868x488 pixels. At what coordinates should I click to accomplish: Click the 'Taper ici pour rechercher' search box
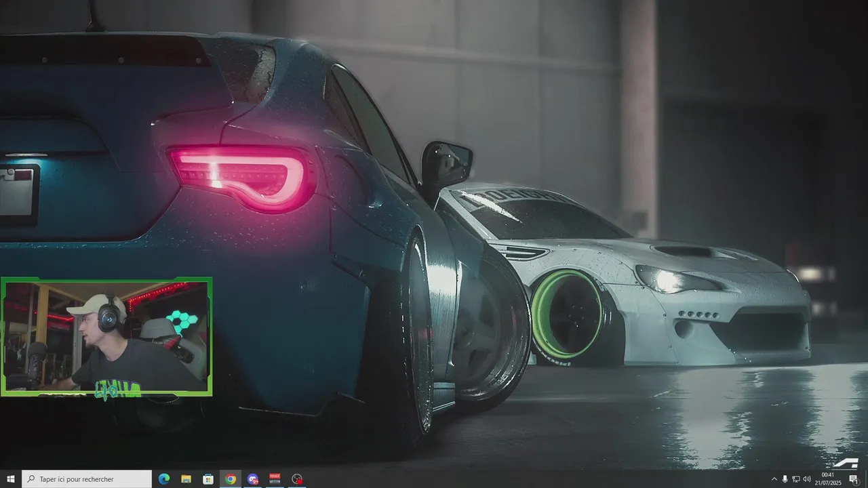pyautogui.click(x=87, y=479)
